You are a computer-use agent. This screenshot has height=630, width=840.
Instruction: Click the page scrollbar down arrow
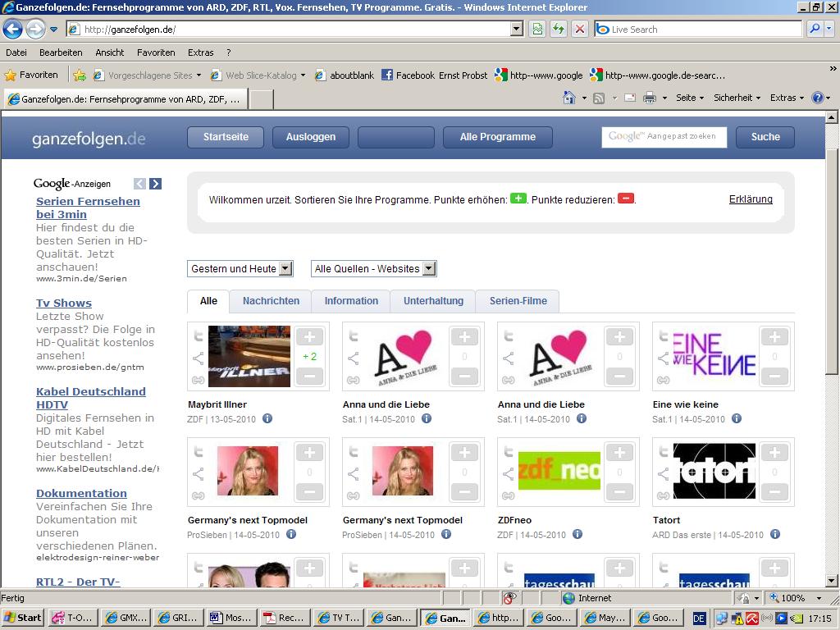[832, 581]
